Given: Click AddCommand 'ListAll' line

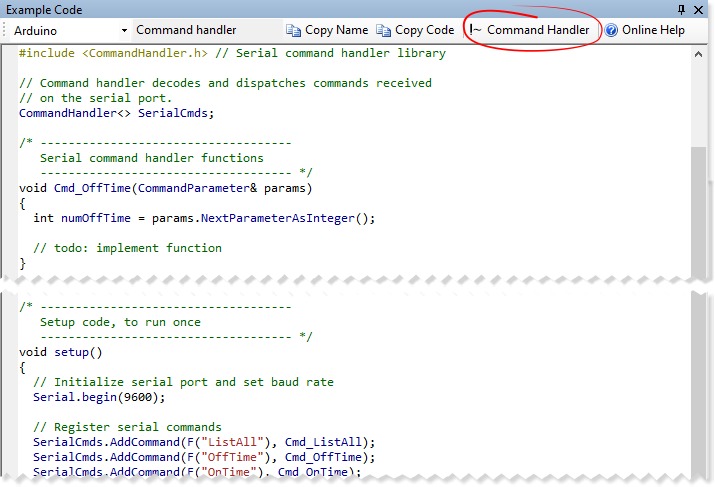Looking at the screenshot, I should pyautogui.click(x=204, y=442).
